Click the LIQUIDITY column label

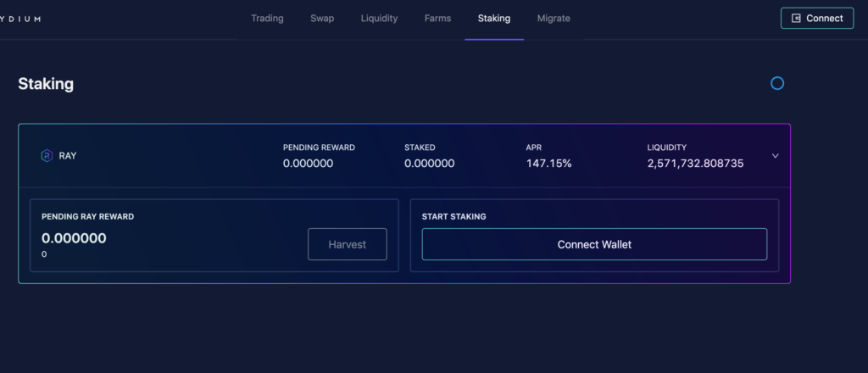coord(666,148)
